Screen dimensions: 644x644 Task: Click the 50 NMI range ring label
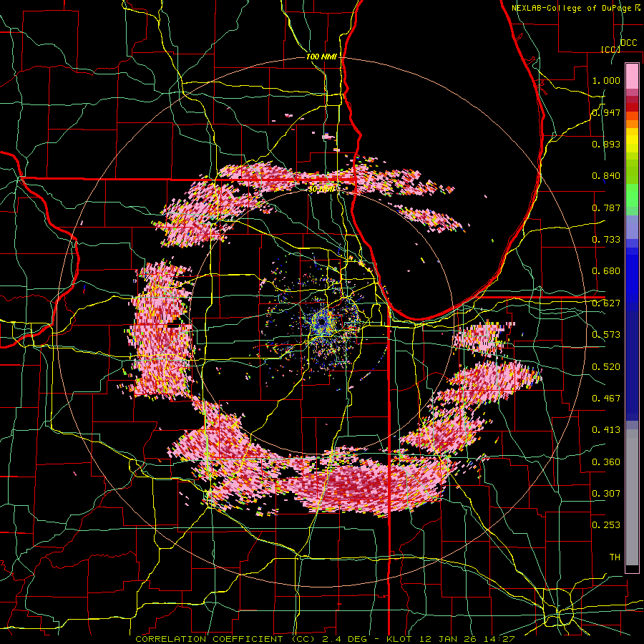[x=321, y=189]
